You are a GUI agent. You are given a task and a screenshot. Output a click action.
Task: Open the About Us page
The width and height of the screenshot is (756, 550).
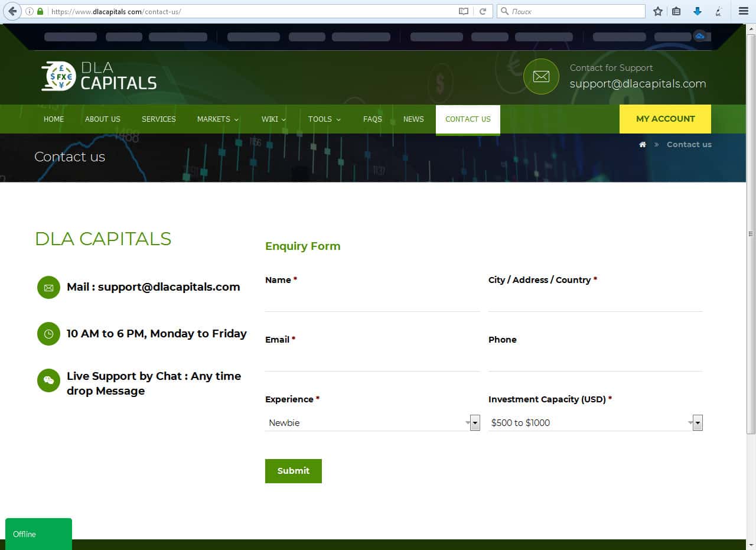pos(103,119)
